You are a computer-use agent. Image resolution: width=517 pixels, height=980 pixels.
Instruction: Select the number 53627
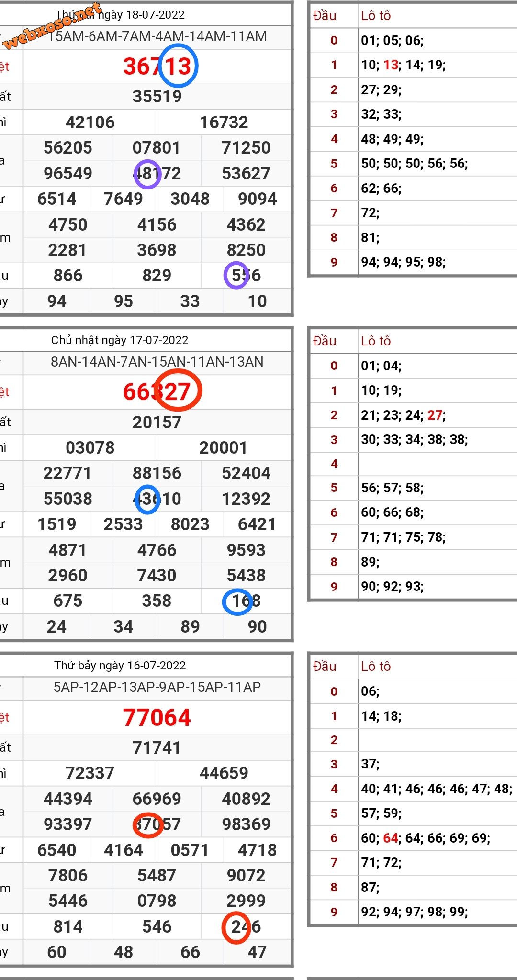point(246,174)
